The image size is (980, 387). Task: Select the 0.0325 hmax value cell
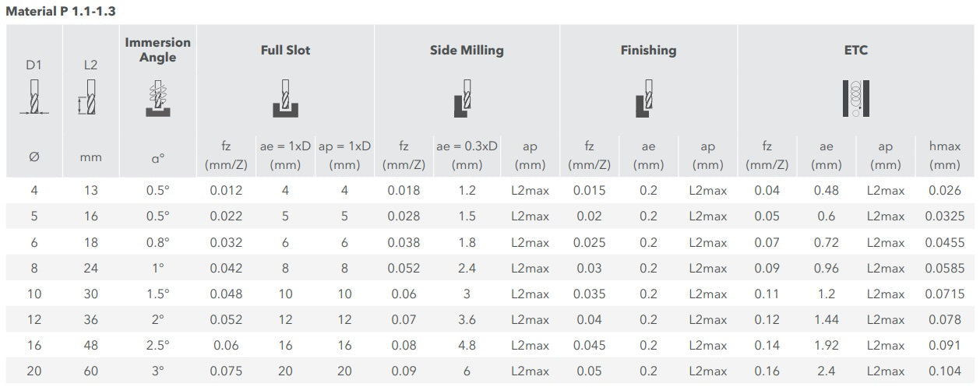pos(944,216)
